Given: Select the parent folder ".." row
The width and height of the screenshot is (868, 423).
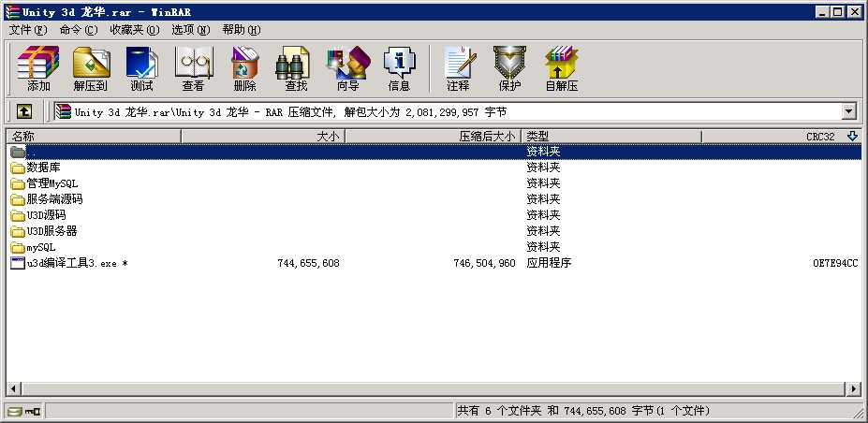Looking at the screenshot, I should point(434,152).
